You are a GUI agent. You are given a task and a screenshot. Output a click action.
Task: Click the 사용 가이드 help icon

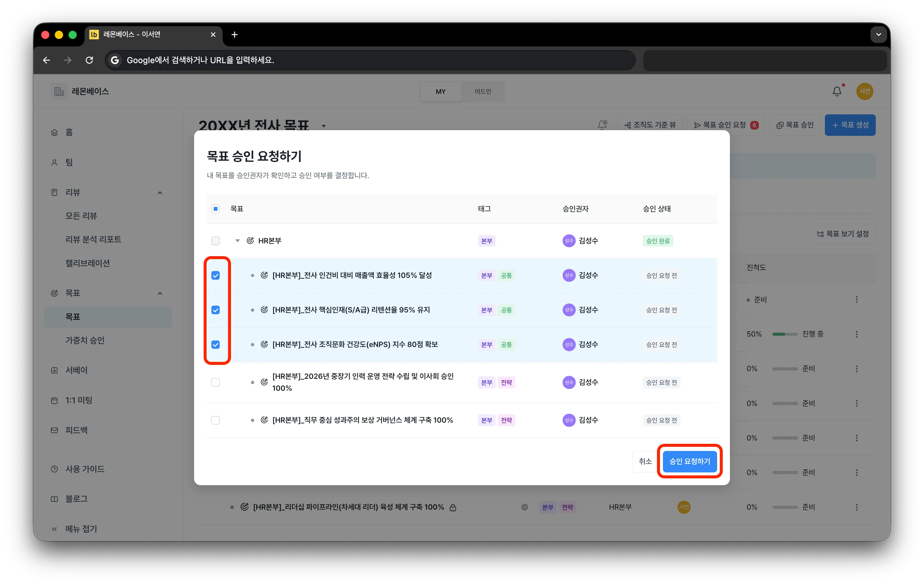pos(54,469)
